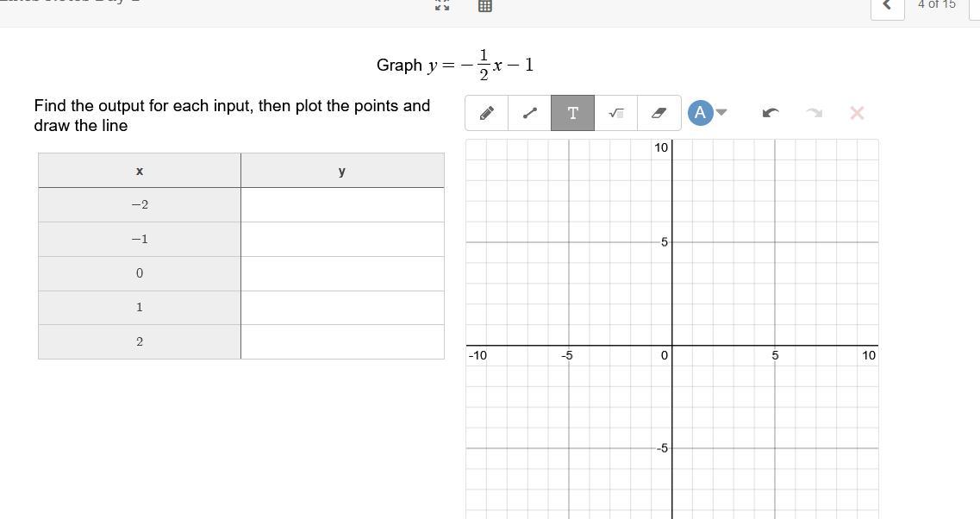Image resolution: width=980 pixels, height=519 pixels.
Task: Select the eraser tool
Action: (x=659, y=113)
